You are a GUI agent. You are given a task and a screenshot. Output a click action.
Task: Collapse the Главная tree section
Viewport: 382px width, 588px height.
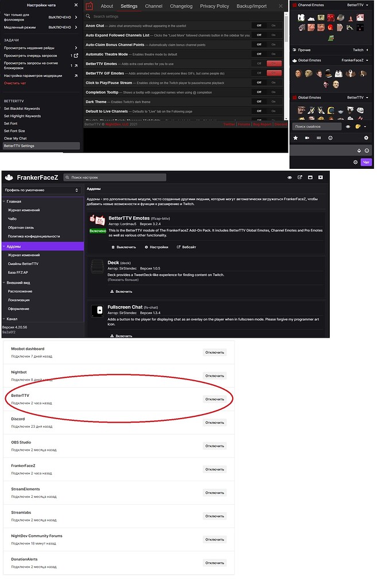pyautogui.click(x=4, y=202)
